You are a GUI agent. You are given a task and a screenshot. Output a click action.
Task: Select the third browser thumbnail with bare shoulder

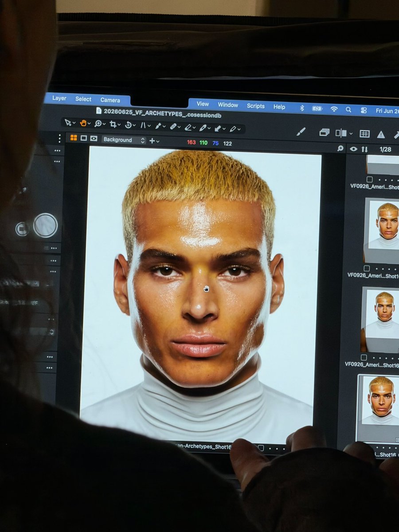point(380,320)
